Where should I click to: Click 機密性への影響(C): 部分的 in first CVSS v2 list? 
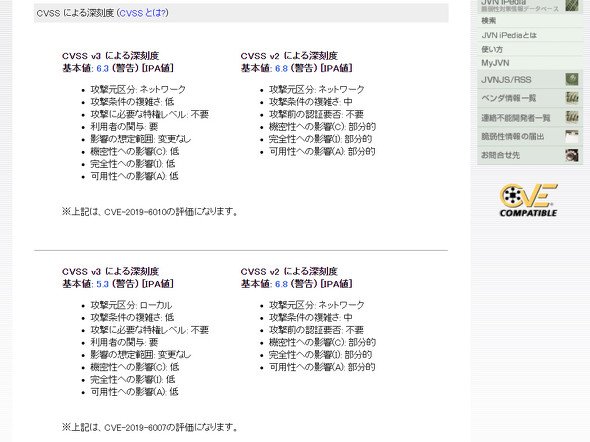(x=322, y=127)
